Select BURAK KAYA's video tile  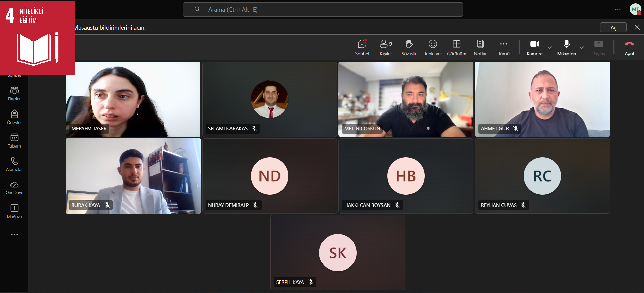pos(133,176)
